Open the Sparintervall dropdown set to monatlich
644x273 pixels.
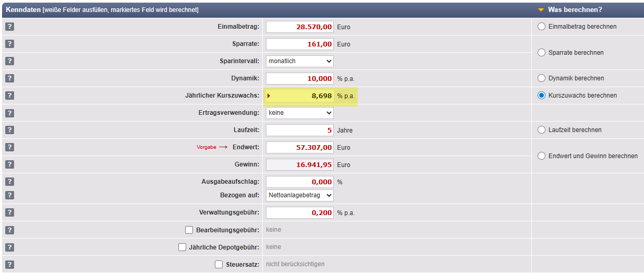click(299, 61)
